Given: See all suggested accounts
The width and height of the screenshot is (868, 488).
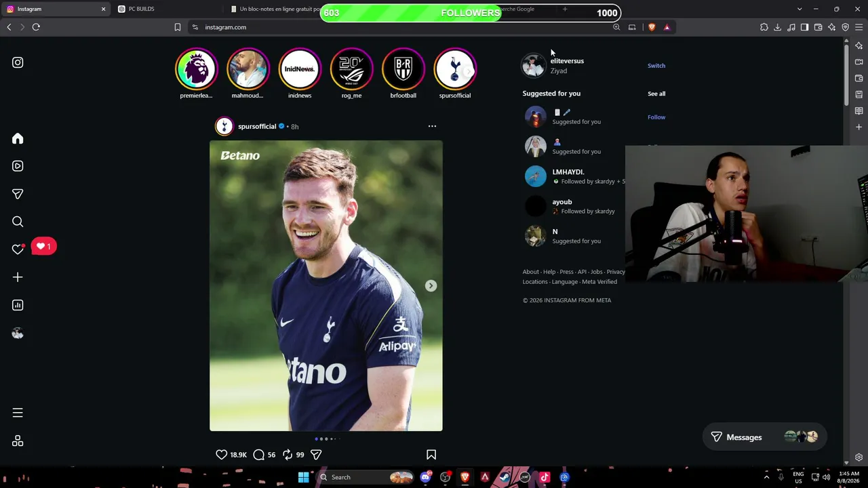Looking at the screenshot, I should [x=656, y=94].
